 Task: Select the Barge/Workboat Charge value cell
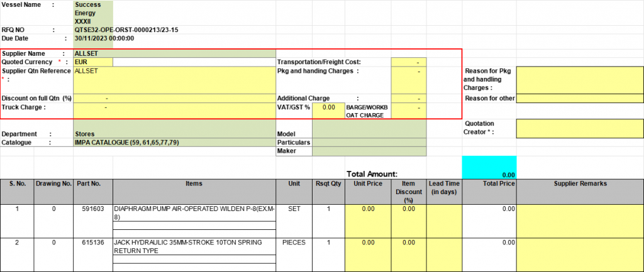point(408,110)
